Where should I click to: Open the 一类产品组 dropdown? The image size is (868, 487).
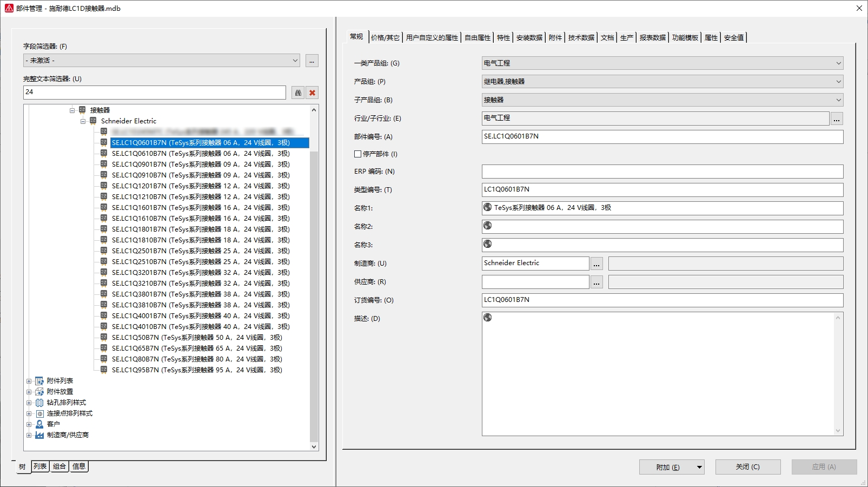(x=838, y=63)
